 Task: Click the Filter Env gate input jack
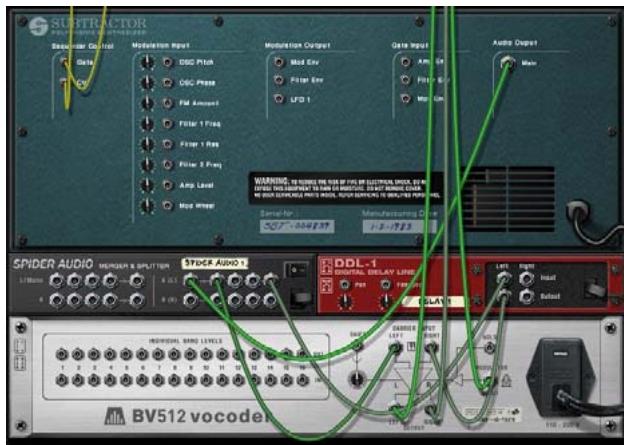point(406,80)
